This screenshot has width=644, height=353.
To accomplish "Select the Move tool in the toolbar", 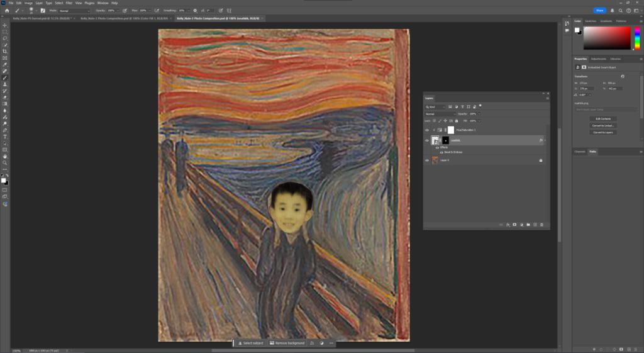I will pyautogui.click(x=5, y=25).
